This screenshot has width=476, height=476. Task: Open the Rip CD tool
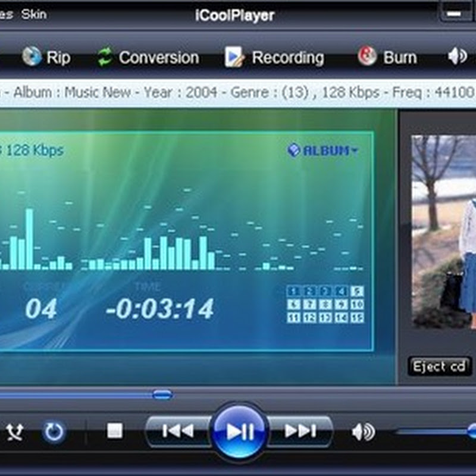[x=46, y=57]
